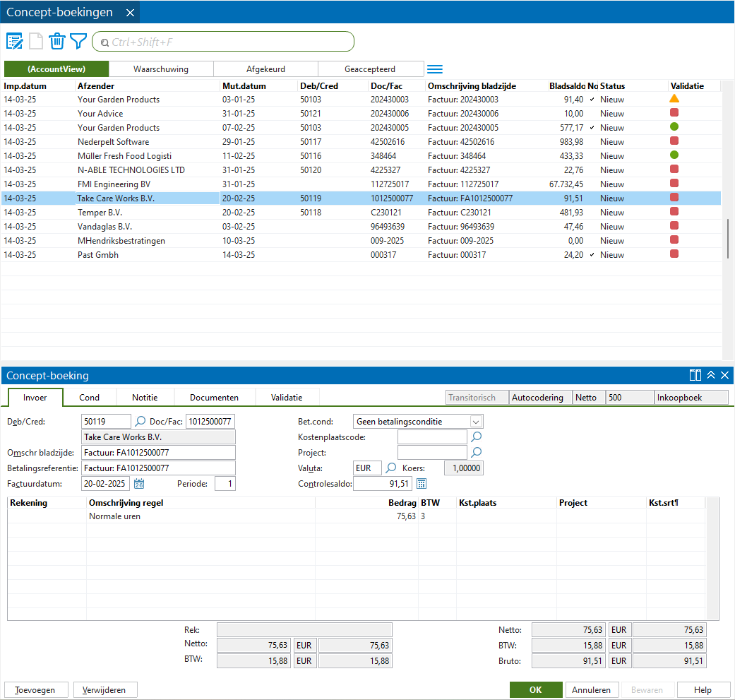
Task: Open the calendar picker for Factuurdatum
Action: pos(139,484)
